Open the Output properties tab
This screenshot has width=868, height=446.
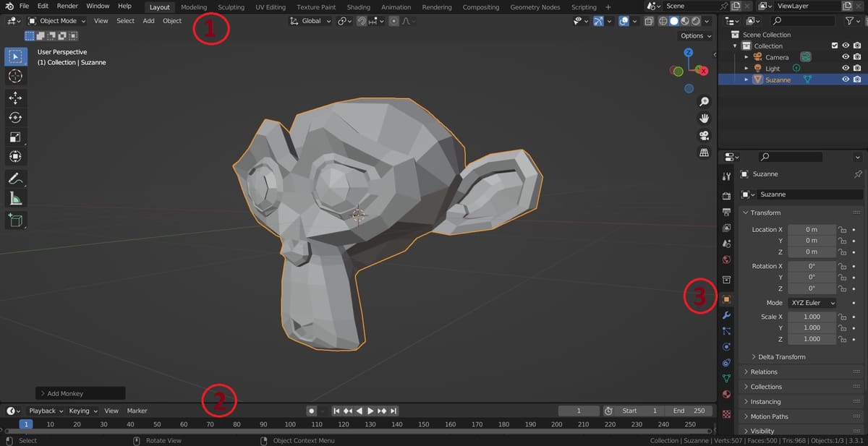pyautogui.click(x=726, y=212)
